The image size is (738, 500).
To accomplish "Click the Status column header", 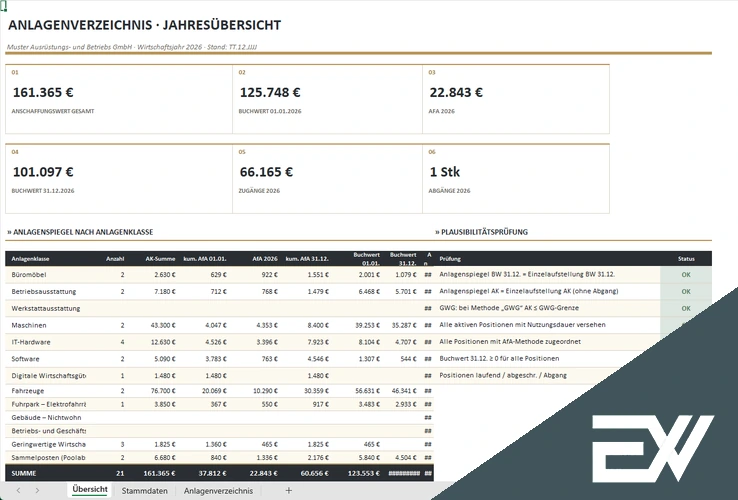I will tap(686, 258).
